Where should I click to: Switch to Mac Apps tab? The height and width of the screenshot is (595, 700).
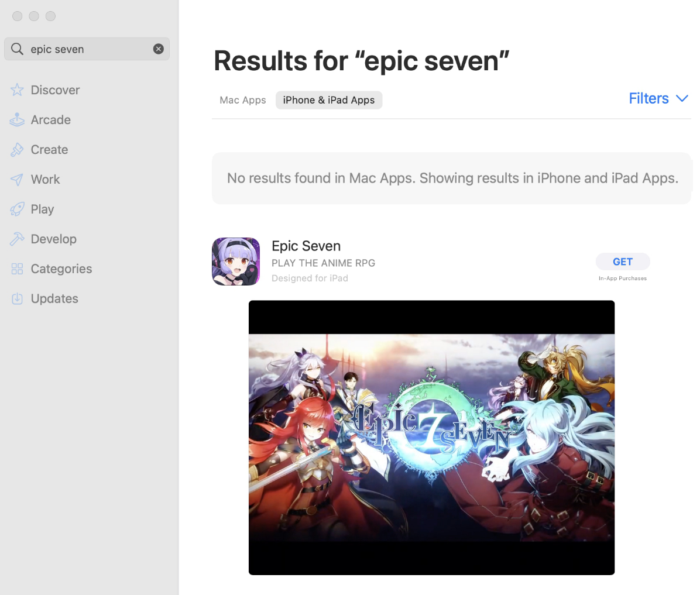[243, 100]
